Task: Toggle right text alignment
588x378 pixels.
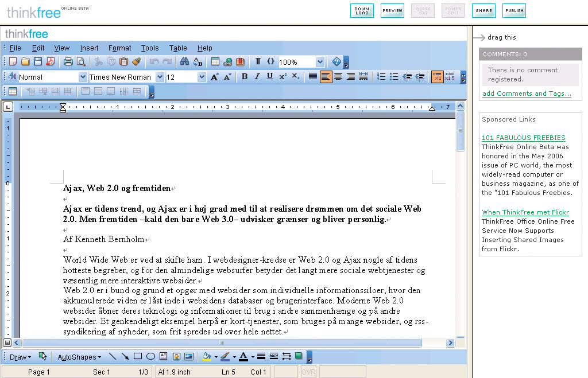Action: pyautogui.click(x=351, y=77)
